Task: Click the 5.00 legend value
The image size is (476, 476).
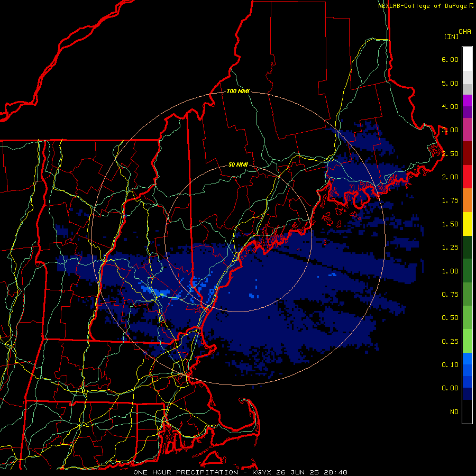Action: pyautogui.click(x=450, y=83)
